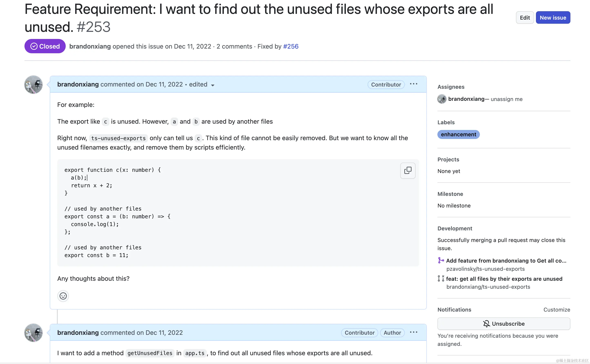Click the purple Closed status badge
Image resolution: width=590 pixels, height=364 pixels.
click(45, 46)
